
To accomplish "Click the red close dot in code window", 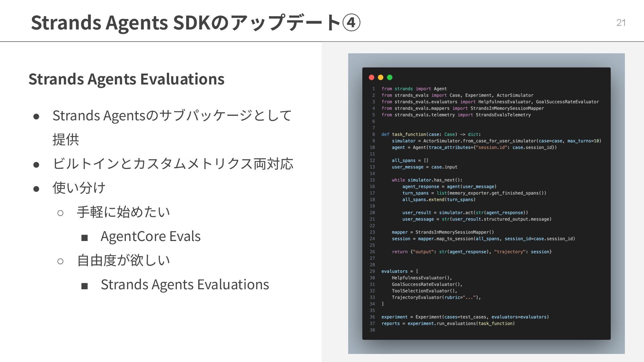I will tap(371, 77).
